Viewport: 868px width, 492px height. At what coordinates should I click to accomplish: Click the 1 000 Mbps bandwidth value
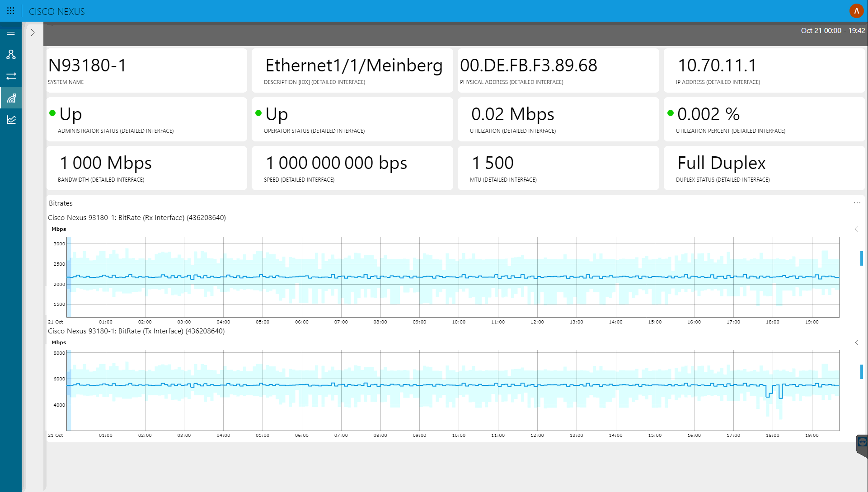coord(106,163)
